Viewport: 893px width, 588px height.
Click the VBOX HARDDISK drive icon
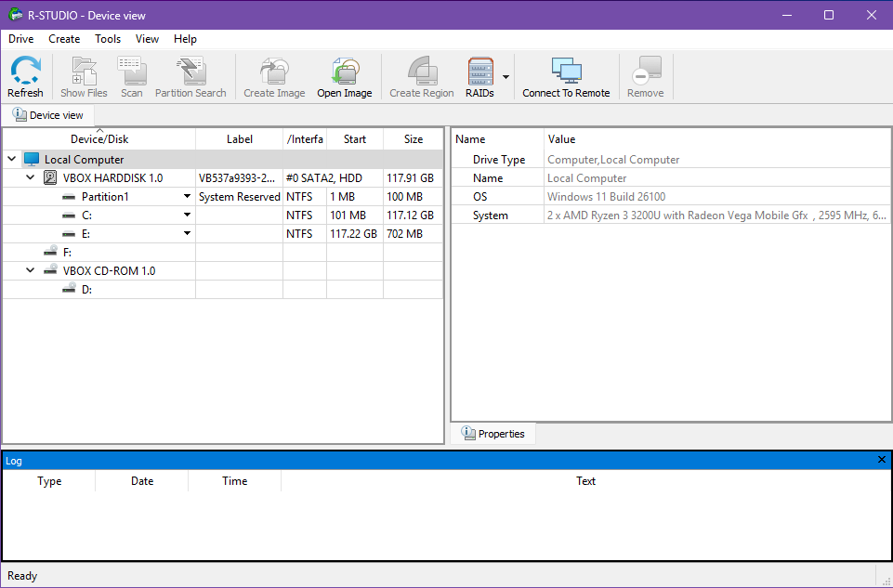51,178
